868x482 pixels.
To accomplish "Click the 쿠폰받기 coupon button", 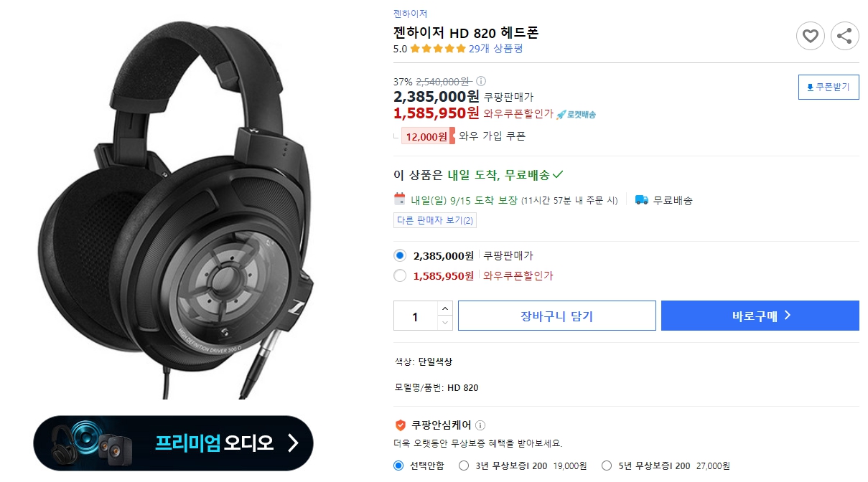I will click(x=828, y=87).
